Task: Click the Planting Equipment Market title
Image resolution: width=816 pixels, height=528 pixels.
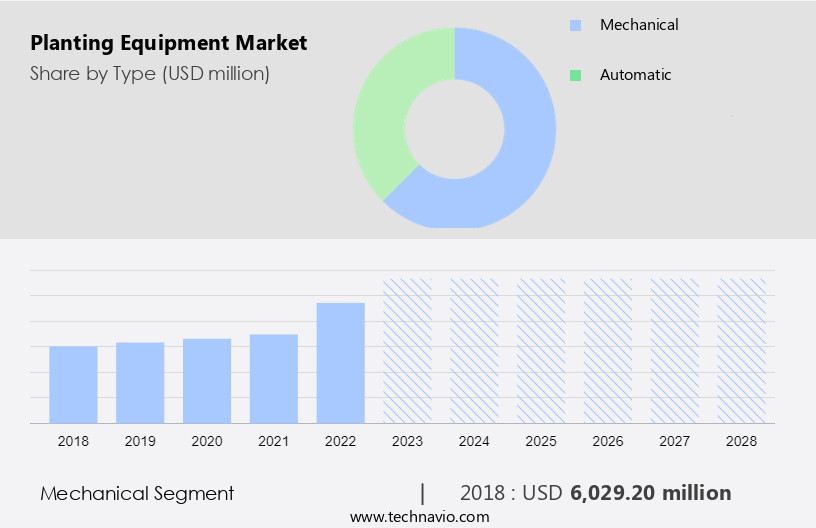Action: (x=169, y=43)
